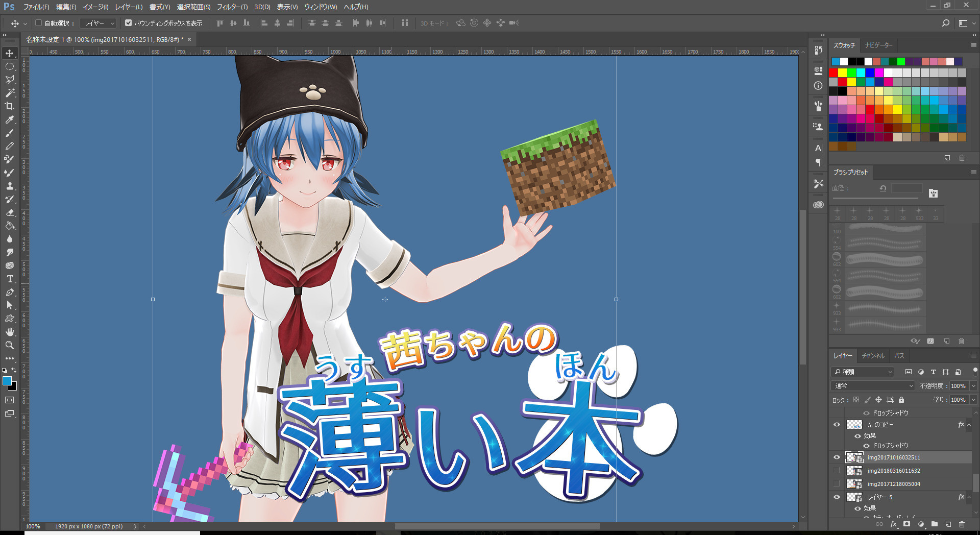The image size is (980, 535).
Task: Uncheck バウンディングボックスを表示 checkbox
Action: pyautogui.click(x=128, y=23)
